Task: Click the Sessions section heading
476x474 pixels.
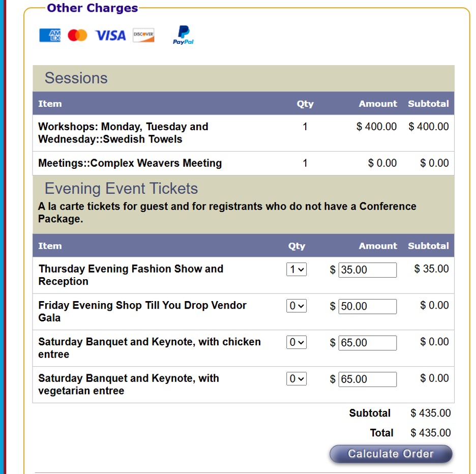Action: pos(76,78)
